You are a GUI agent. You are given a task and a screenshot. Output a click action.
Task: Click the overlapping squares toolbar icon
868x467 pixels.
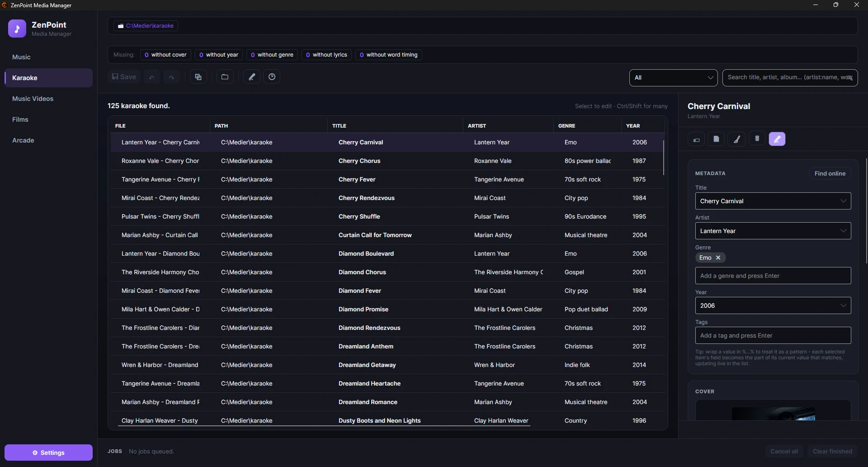tap(198, 77)
